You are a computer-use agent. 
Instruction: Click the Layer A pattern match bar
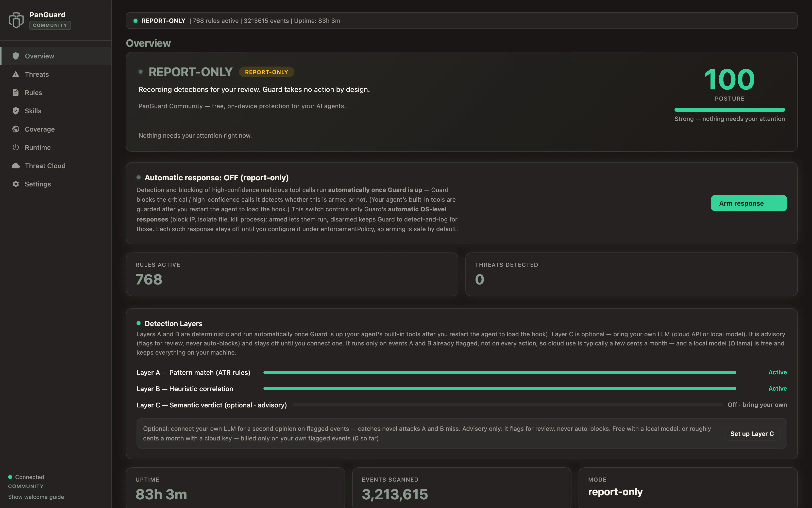click(x=500, y=372)
